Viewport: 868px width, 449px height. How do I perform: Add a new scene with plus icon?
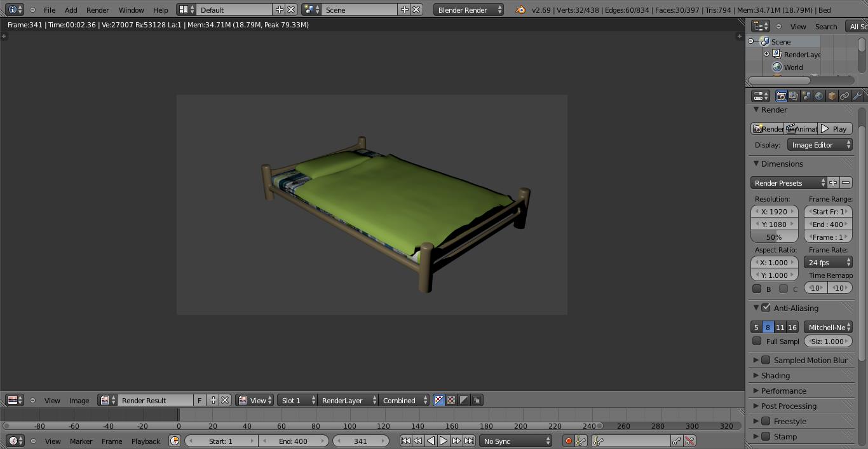pos(404,10)
